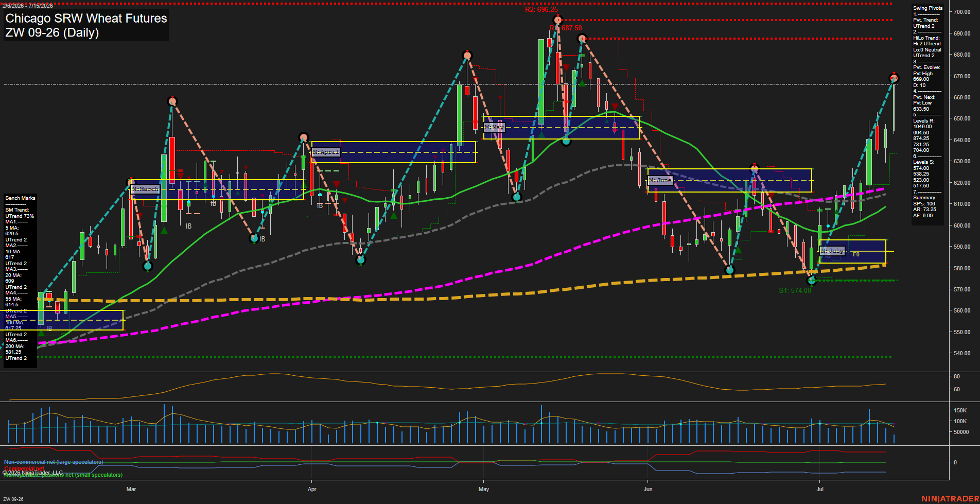Viewport: 980px width, 504px height.
Task: Click the 540.00 price axis label
Action: 962,353
